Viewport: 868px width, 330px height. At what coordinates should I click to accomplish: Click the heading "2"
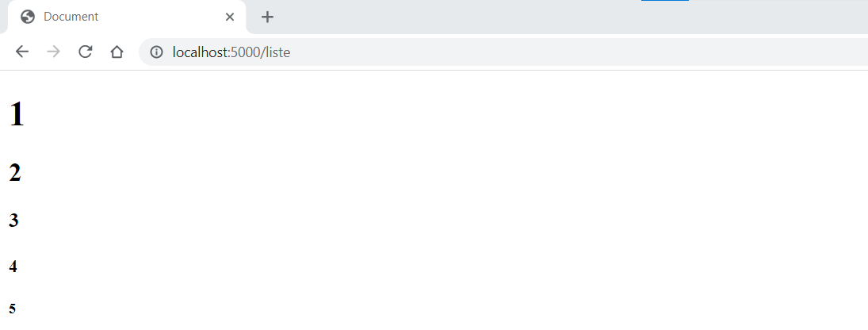pyautogui.click(x=15, y=172)
